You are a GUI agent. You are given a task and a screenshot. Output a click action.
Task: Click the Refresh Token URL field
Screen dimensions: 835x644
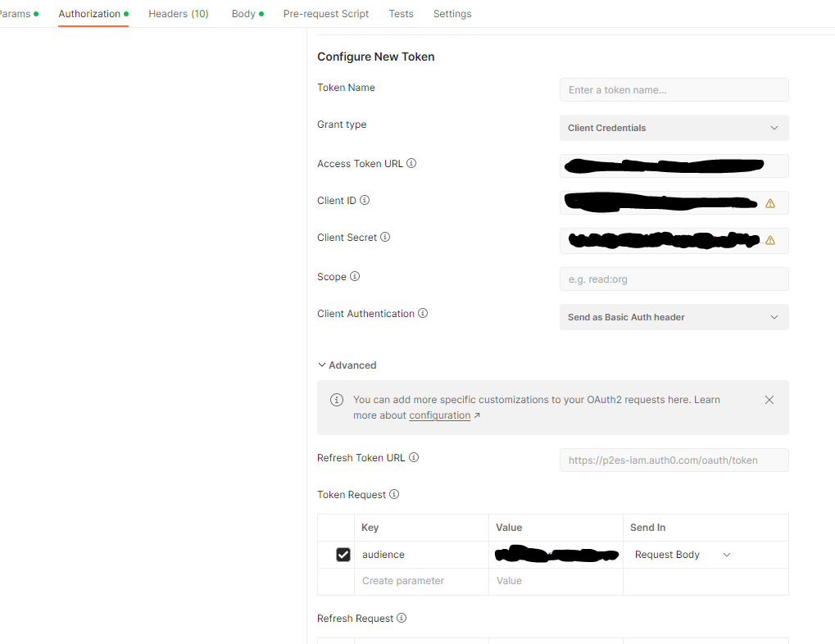point(674,460)
